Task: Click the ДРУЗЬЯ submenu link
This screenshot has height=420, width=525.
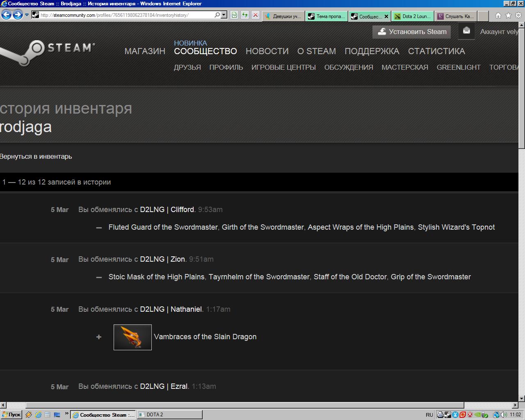Action: [x=187, y=67]
